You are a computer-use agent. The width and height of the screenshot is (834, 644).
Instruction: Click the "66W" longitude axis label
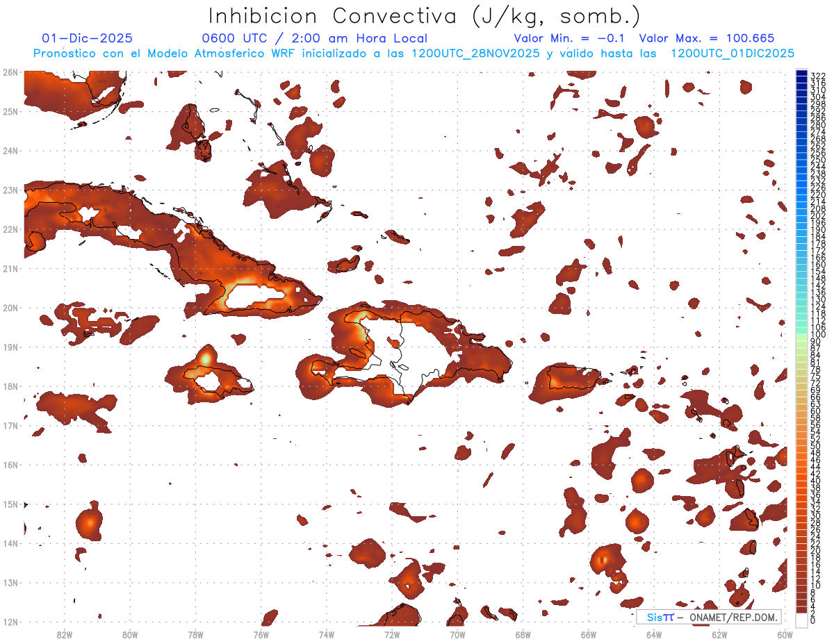tap(589, 634)
